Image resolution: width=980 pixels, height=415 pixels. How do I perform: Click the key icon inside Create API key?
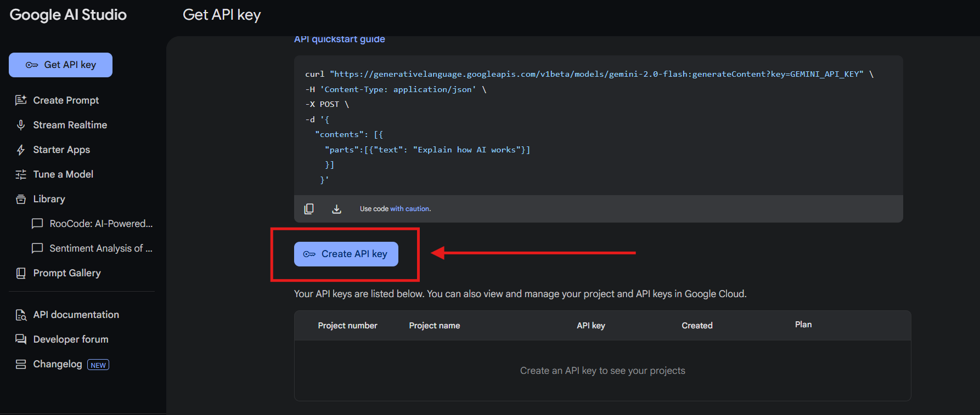309,254
